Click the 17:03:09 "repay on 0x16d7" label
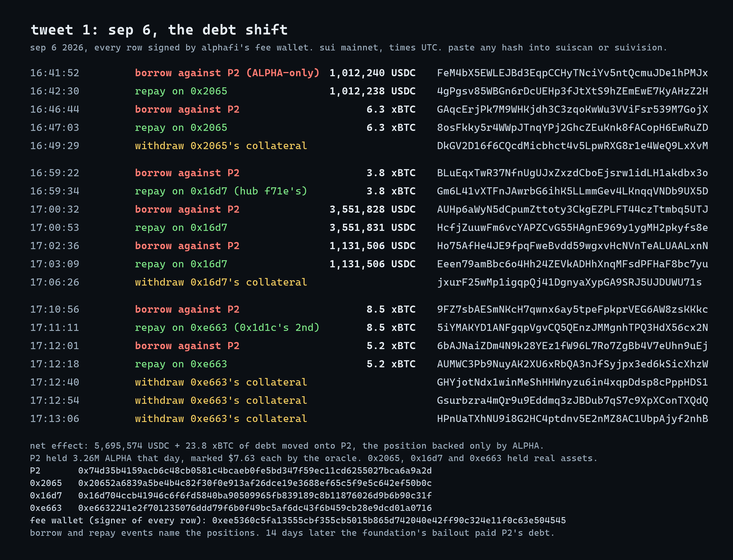Viewport: 733px width, 560px height. click(181, 264)
